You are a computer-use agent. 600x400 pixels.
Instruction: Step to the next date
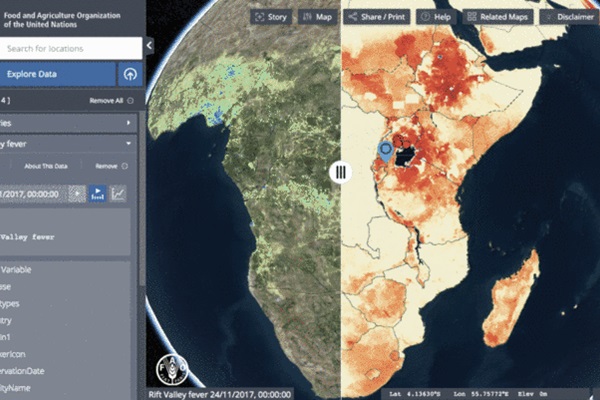77,194
